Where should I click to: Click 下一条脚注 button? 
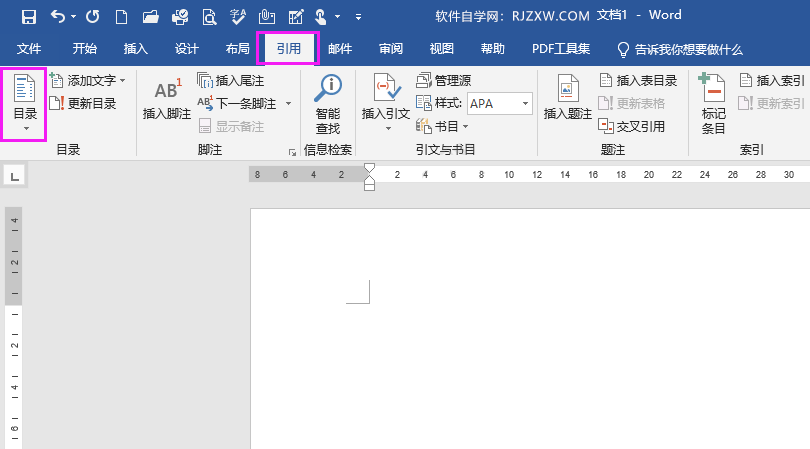click(x=238, y=103)
